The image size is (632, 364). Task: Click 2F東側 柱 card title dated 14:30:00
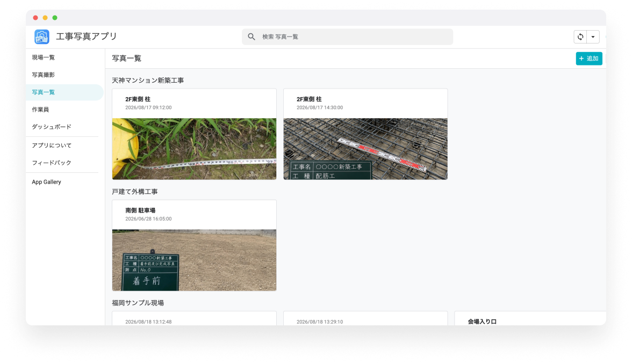click(309, 99)
